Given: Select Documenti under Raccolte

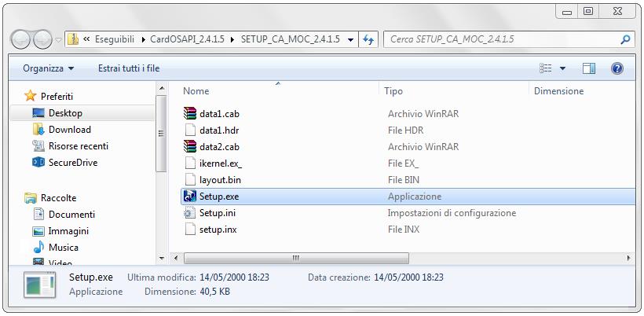Looking at the screenshot, I should pyautogui.click(x=71, y=215).
